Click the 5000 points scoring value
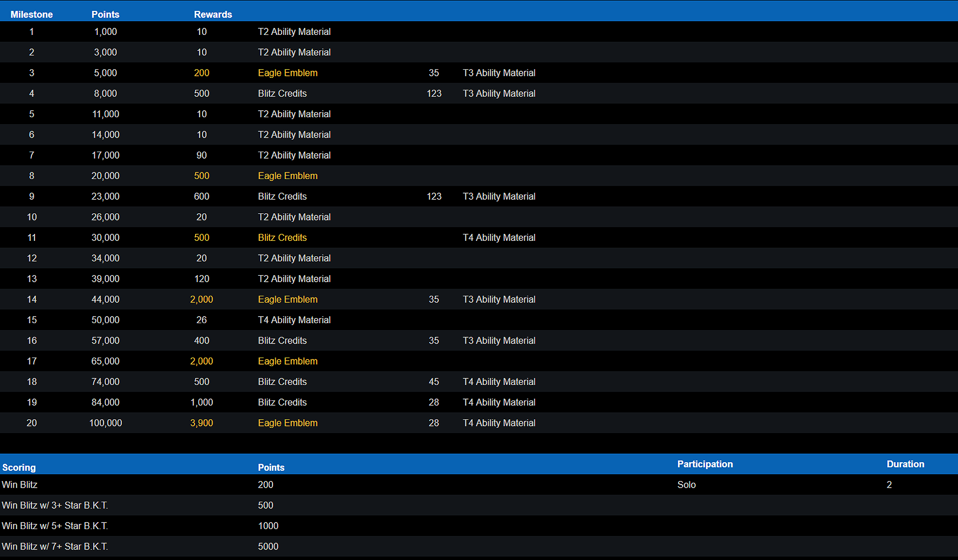 (x=268, y=547)
